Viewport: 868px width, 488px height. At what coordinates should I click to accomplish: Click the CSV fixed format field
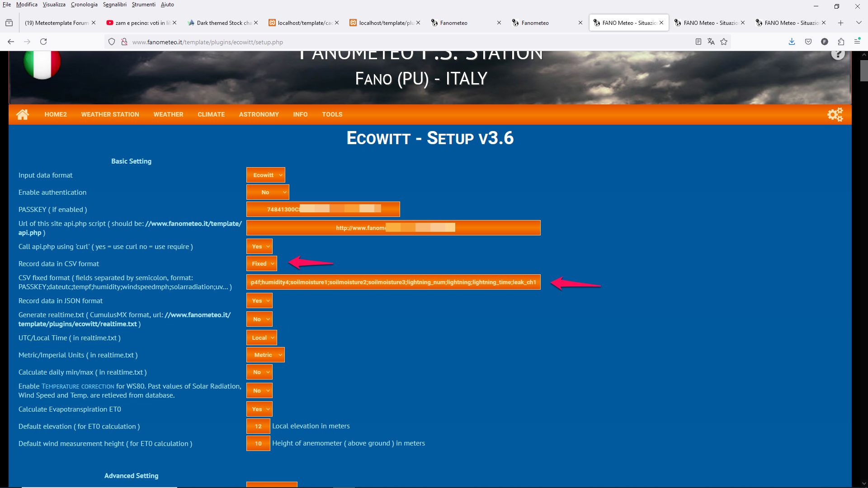393,282
